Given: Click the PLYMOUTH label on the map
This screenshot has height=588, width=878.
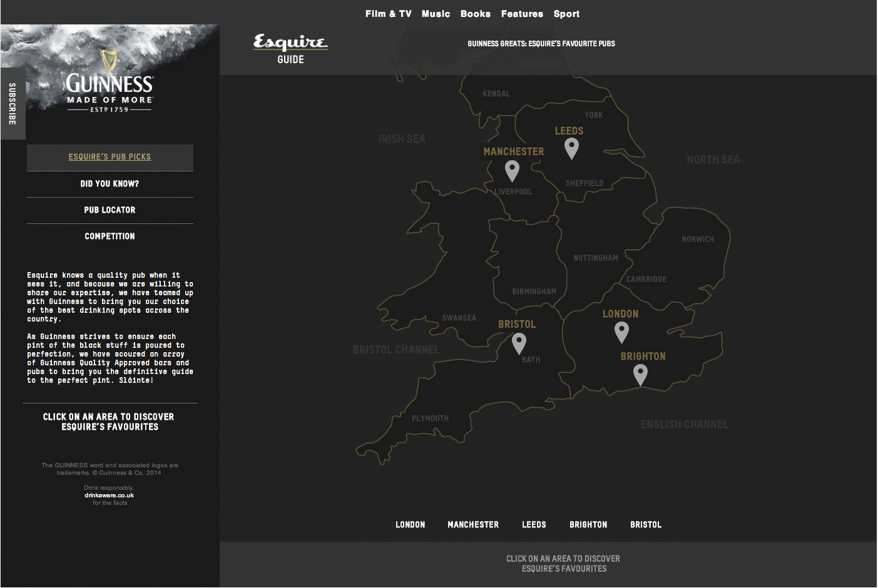Looking at the screenshot, I should tap(431, 418).
